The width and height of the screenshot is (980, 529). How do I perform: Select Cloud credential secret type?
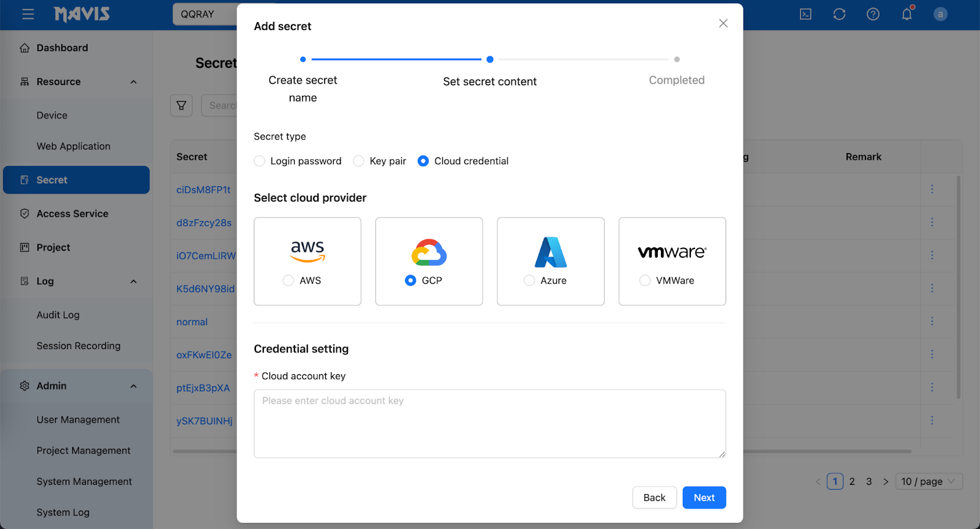tap(423, 161)
